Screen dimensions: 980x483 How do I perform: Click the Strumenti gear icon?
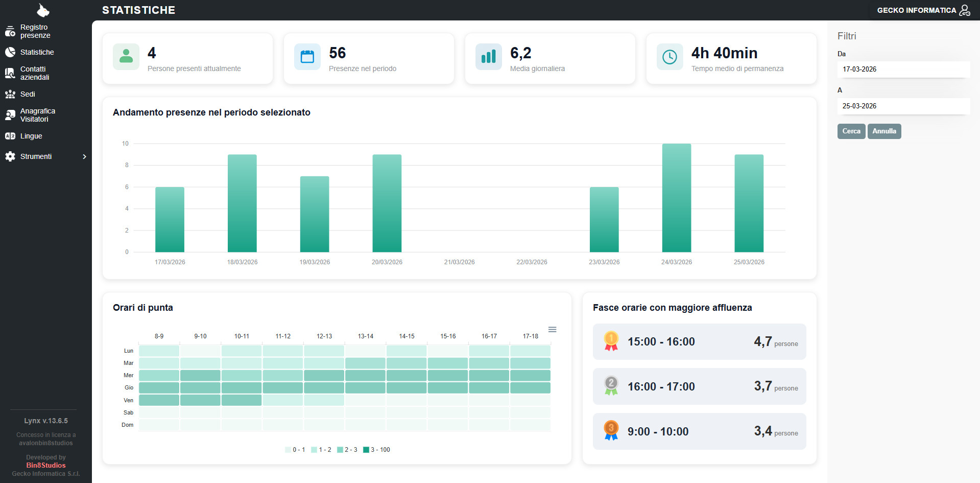tap(10, 157)
